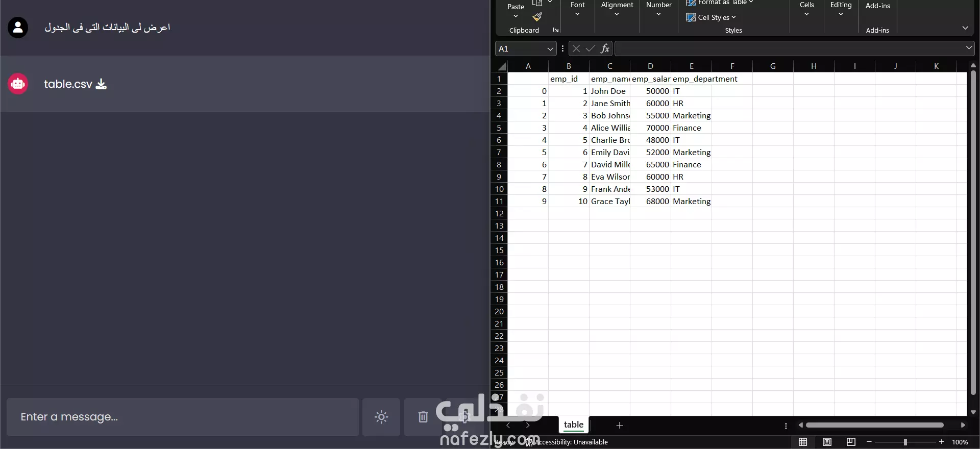This screenshot has height=449, width=980.
Task: Click the Copy icon in Clipboard group
Action: pyautogui.click(x=537, y=3)
